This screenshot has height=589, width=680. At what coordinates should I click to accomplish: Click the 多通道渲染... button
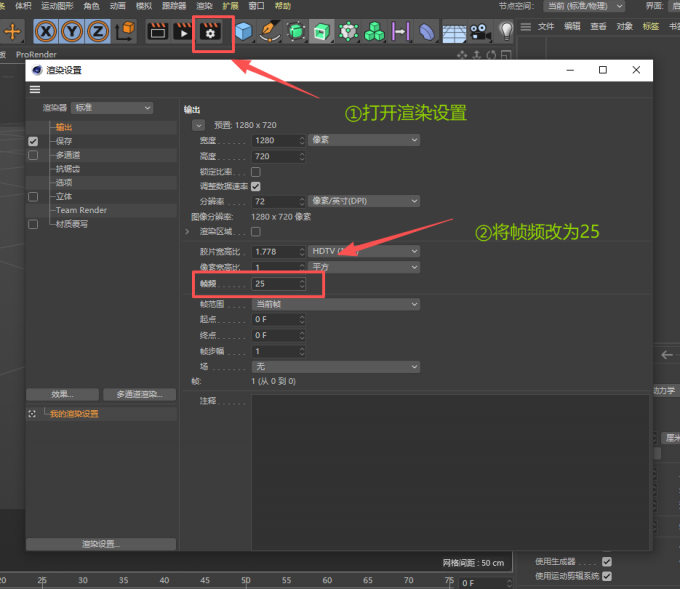(139, 394)
